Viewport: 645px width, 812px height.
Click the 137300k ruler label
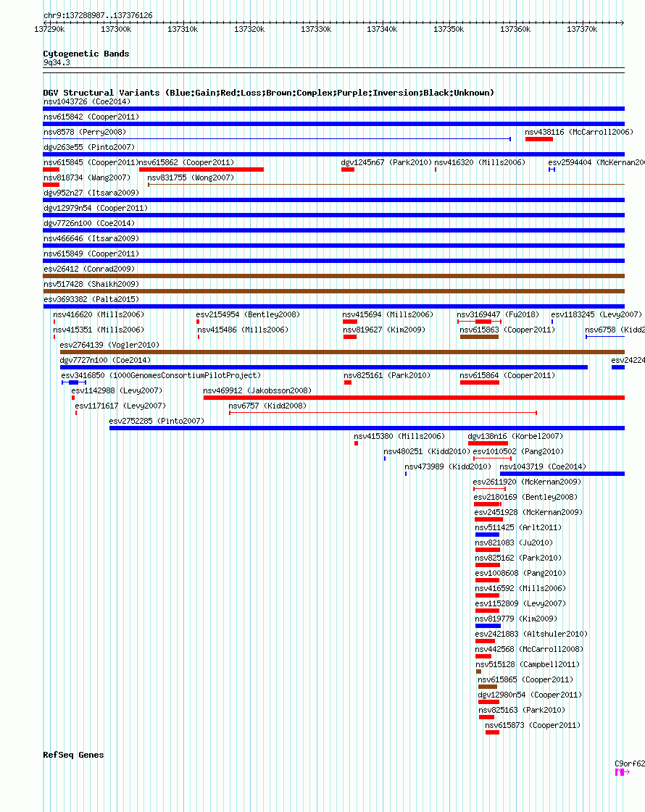[116, 30]
